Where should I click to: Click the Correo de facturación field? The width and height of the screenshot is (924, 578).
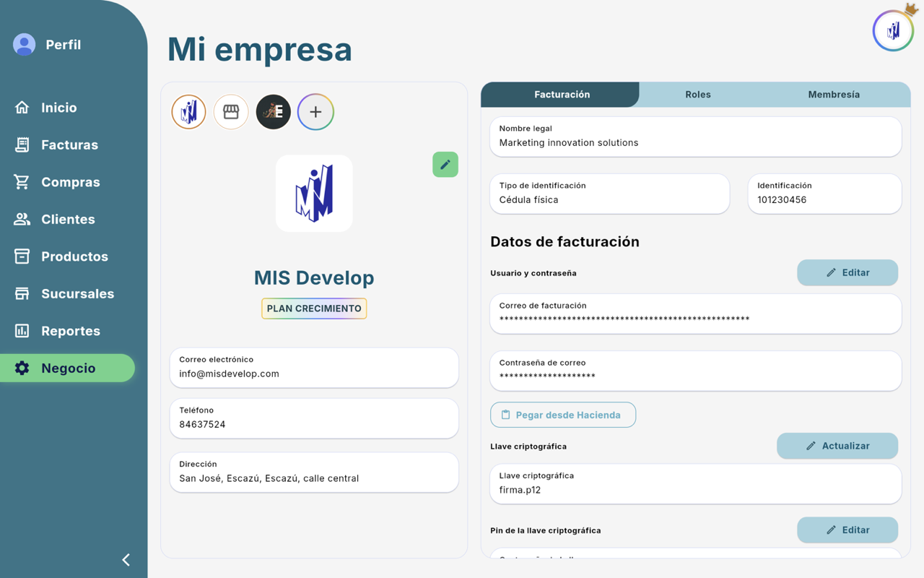click(x=696, y=313)
